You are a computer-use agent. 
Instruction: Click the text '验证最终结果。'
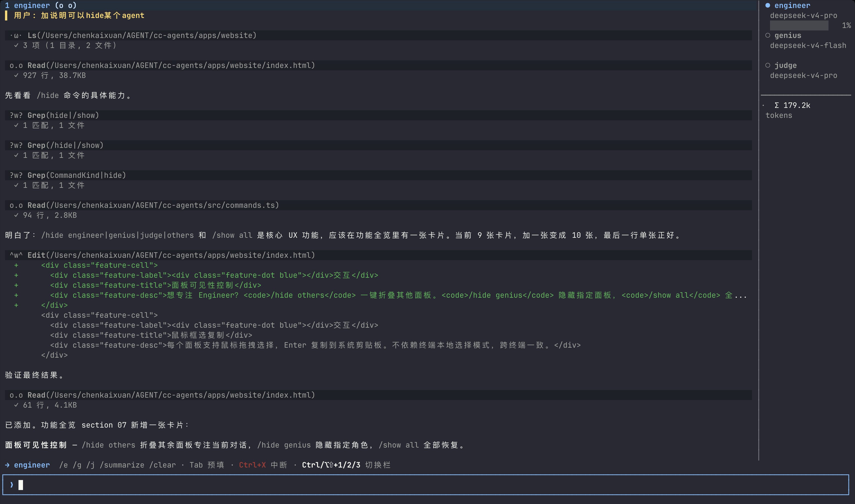click(x=34, y=375)
